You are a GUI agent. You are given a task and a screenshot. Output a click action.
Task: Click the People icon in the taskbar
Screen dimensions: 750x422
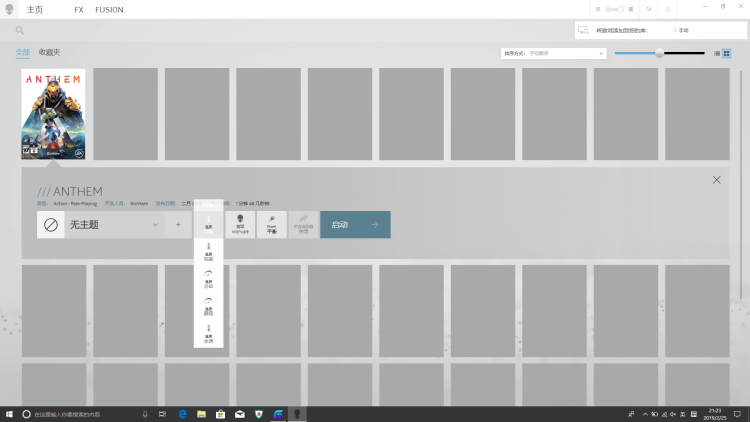click(631, 414)
